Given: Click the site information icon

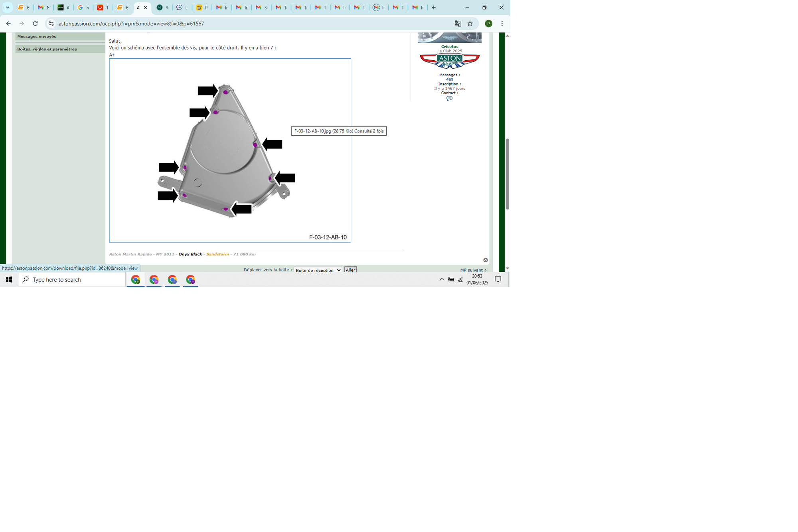Looking at the screenshot, I should pyautogui.click(x=51, y=24).
